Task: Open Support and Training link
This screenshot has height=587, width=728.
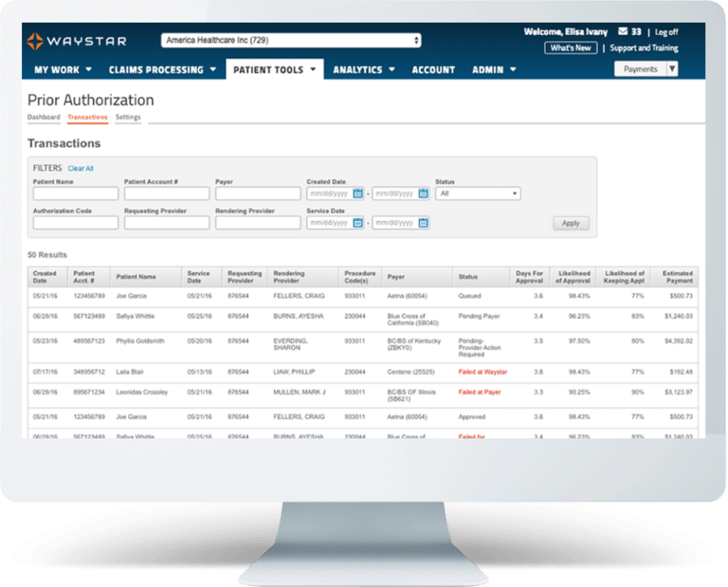Action: click(644, 48)
